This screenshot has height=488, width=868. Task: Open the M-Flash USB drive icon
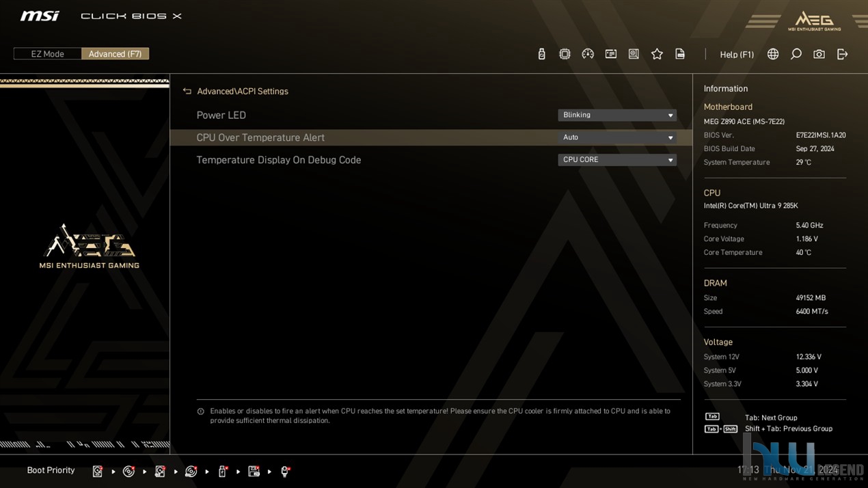(541, 54)
